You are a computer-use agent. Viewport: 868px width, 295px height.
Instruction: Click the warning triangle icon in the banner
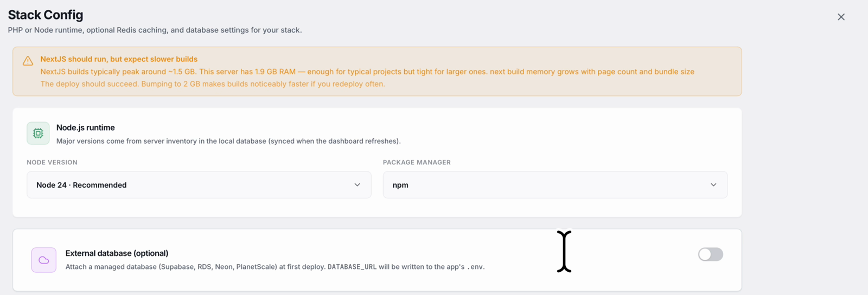(x=28, y=61)
